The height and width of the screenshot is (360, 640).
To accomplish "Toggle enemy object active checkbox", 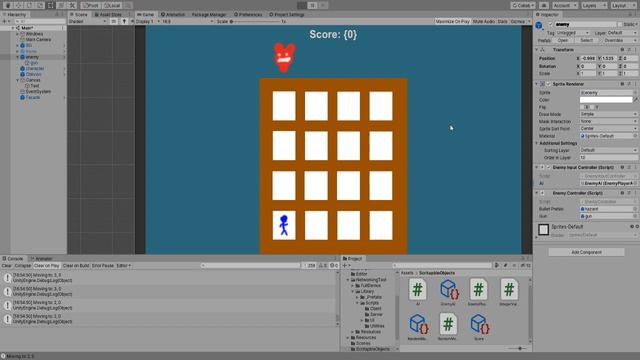I will click(550, 24).
